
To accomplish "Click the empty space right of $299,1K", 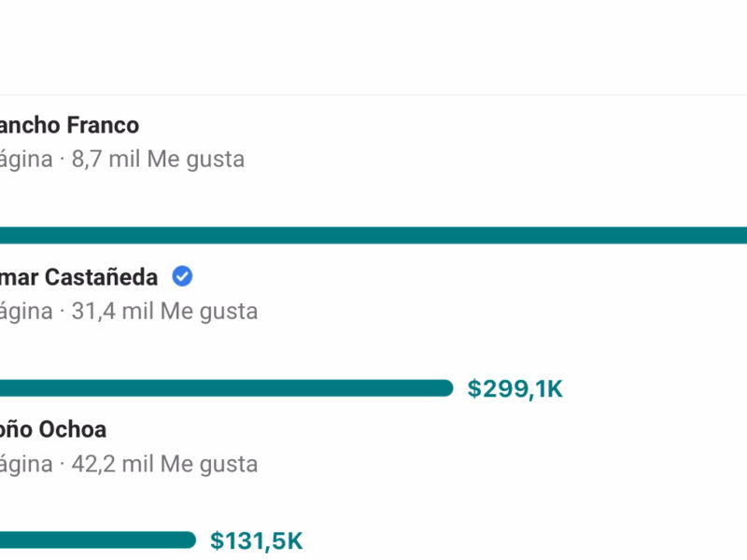I will [654, 388].
